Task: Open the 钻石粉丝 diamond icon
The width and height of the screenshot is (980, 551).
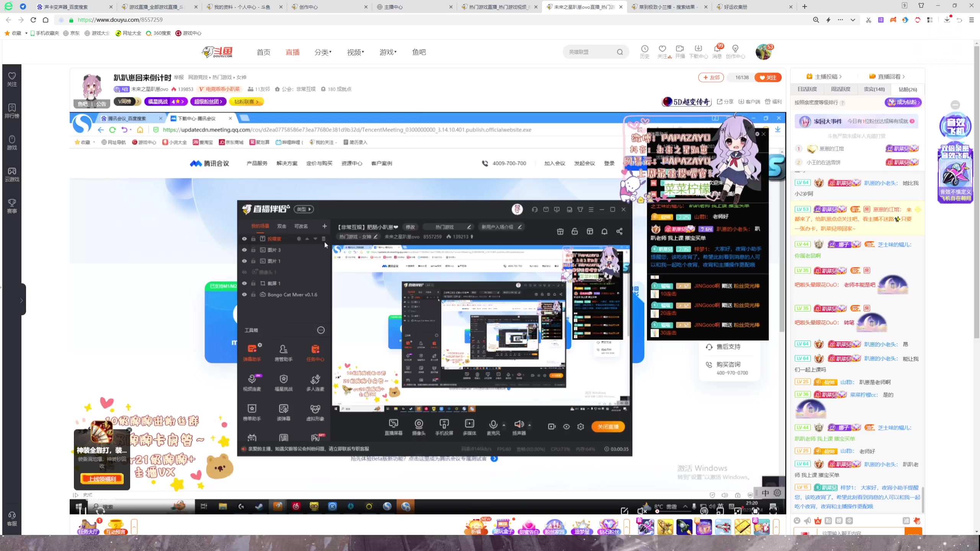Action: [x=609, y=527]
